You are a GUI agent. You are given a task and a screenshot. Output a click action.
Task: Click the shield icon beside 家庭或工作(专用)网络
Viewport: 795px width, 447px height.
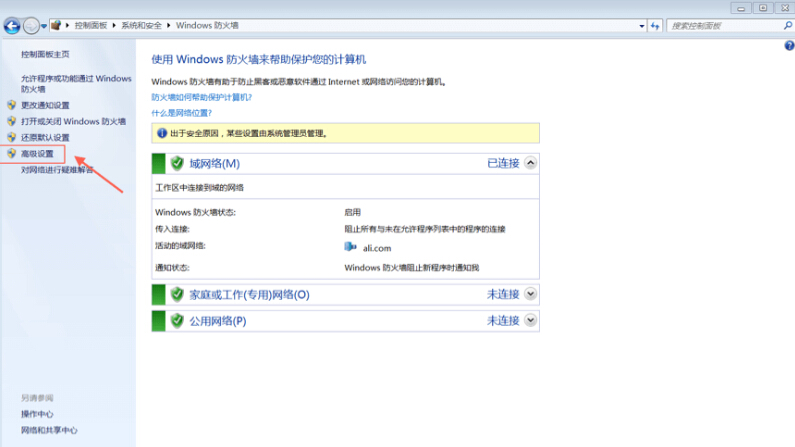(x=177, y=294)
